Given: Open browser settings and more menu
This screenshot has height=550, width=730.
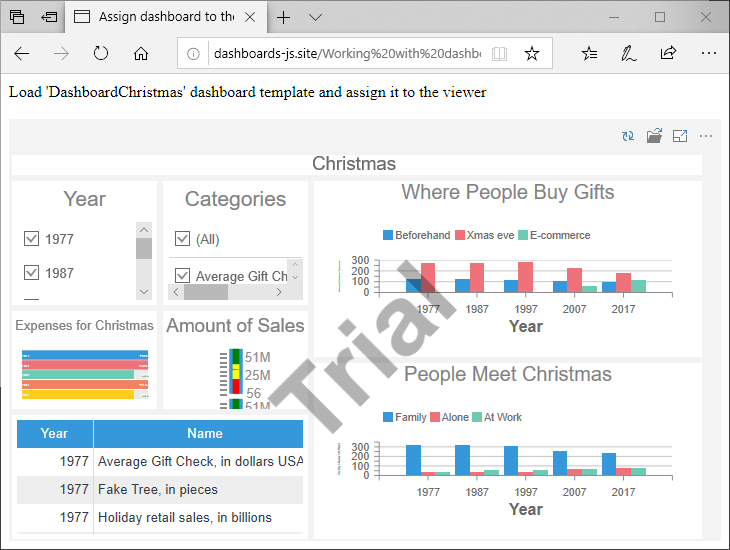Looking at the screenshot, I should [708, 53].
